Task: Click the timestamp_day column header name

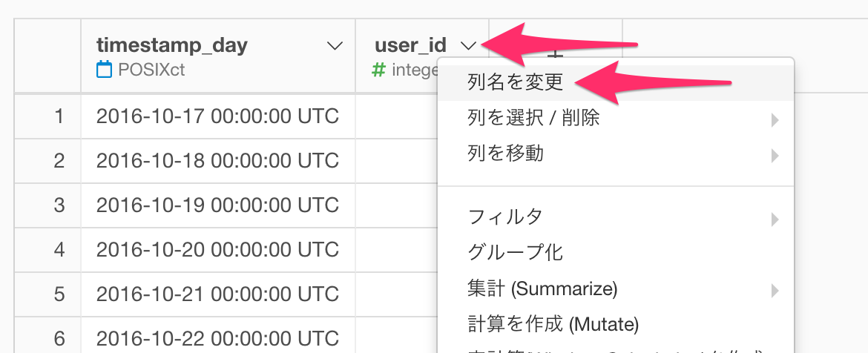Action: pos(172,45)
